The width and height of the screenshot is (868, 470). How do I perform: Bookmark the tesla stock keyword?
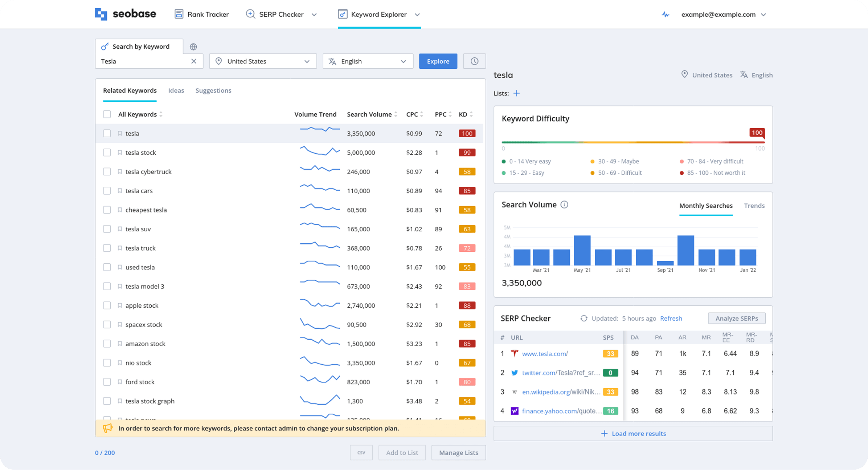pyautogui.click(x=120, y=153)
